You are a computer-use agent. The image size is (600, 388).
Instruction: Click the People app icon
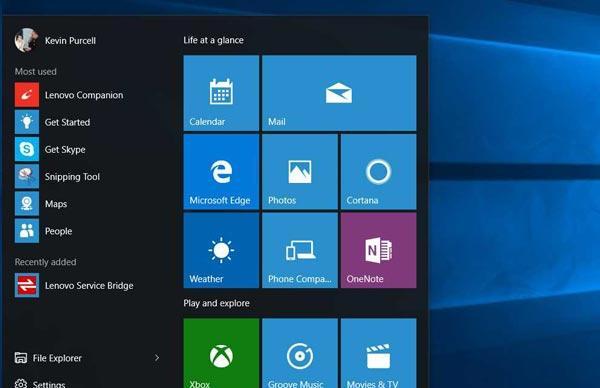tap(27, 231)
